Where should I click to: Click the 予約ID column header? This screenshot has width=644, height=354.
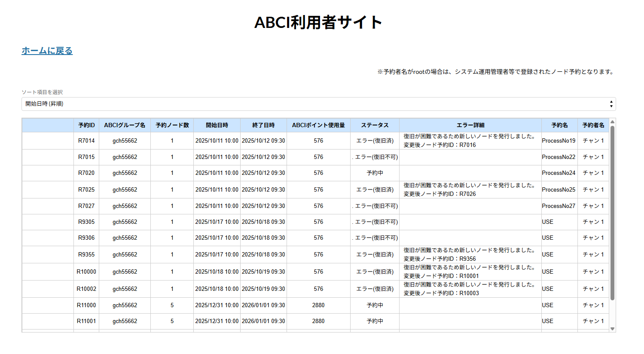click(x=86, y=125)
